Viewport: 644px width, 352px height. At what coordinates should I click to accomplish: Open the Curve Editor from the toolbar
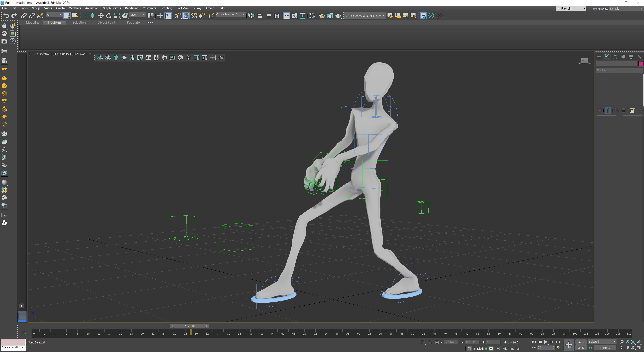(x=295, y=16)
